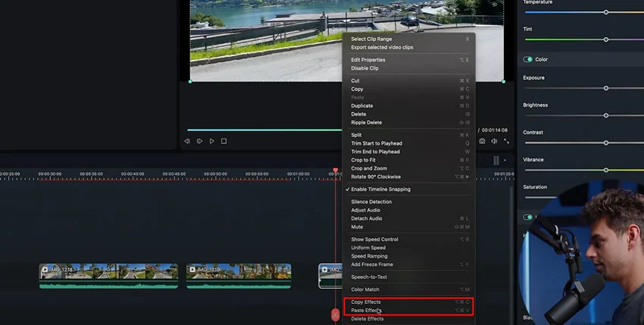Click the Contrast slider handle

click(606, 143)
